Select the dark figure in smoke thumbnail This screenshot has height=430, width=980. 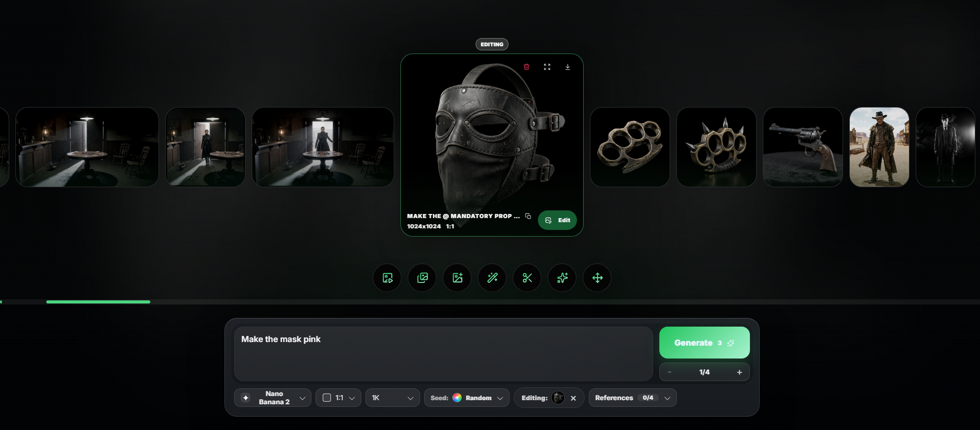(x=946, y=147)
